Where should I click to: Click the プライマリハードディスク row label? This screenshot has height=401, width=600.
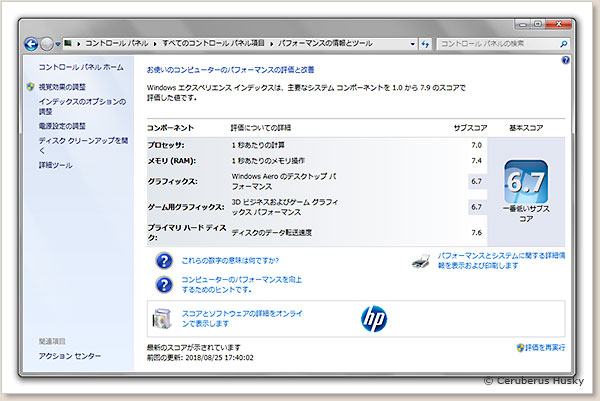(187, 233)
